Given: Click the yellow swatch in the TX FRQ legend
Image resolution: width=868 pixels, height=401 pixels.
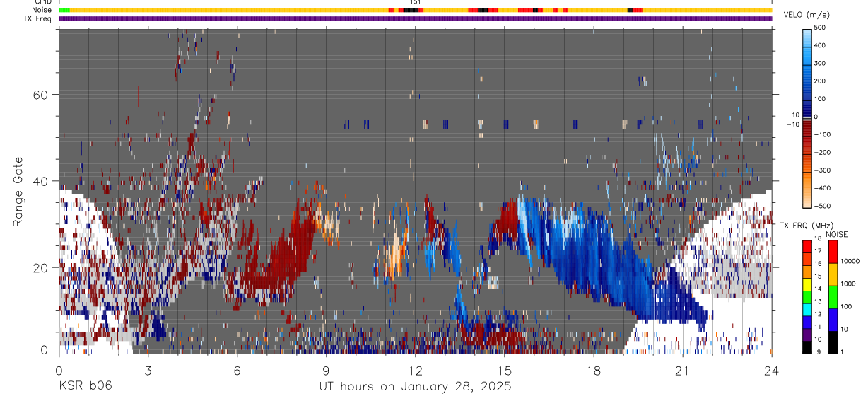Looking at the screenshot, I should pos(807,284).
